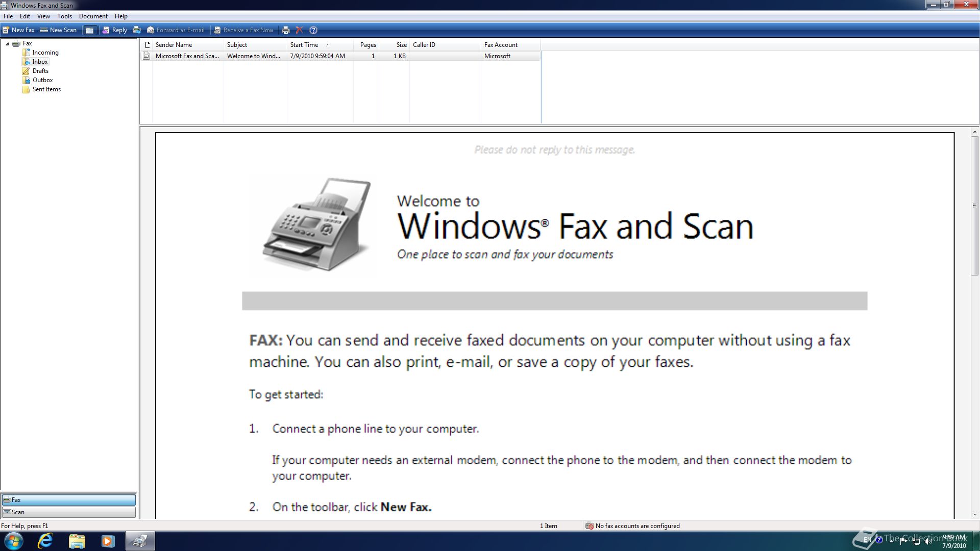This screenshot has height=551, width=980.
Task: Show hidden tray icons arrow
Action: point(892,541)
